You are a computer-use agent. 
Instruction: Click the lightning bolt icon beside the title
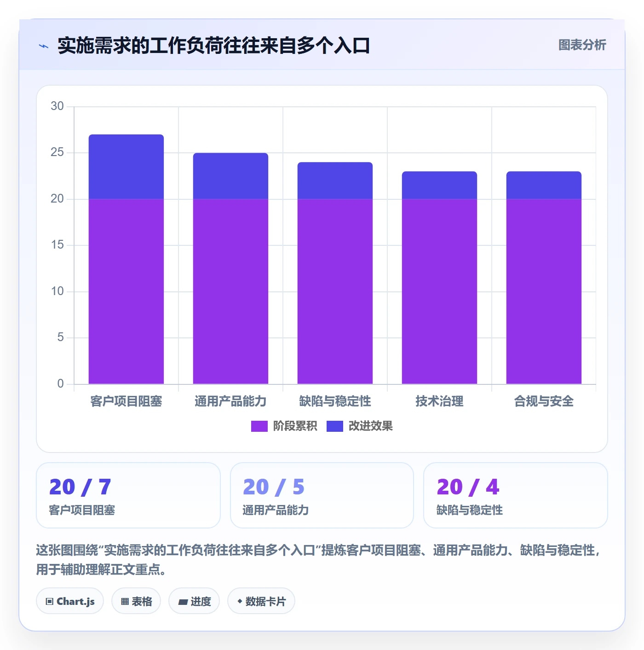tap(44, 46)
